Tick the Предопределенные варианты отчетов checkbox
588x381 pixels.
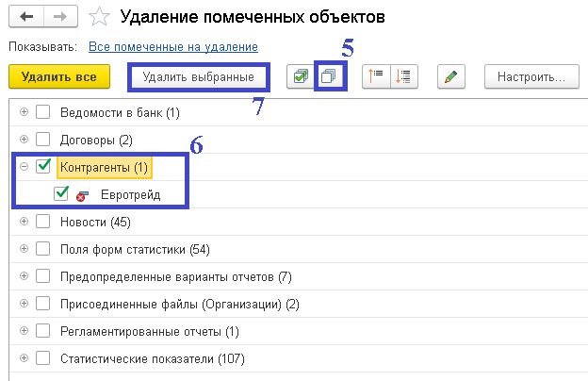point(42,276)
